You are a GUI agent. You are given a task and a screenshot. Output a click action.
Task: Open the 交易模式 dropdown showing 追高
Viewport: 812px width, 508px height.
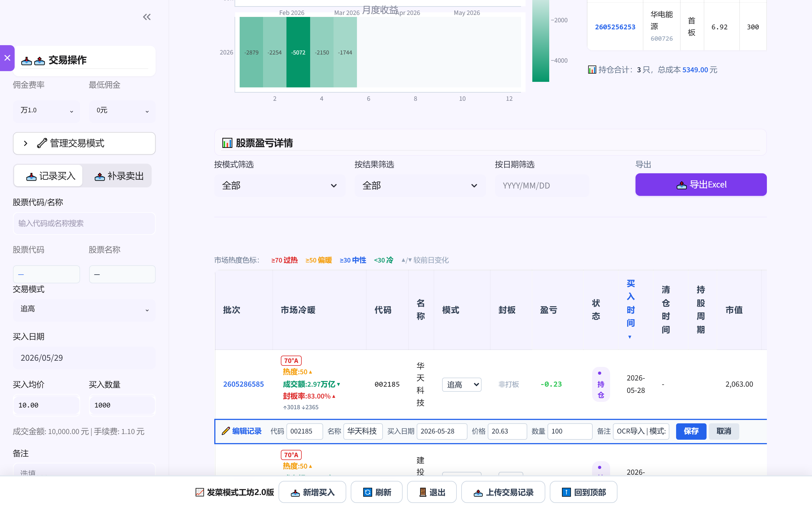(x=84, y=310)
